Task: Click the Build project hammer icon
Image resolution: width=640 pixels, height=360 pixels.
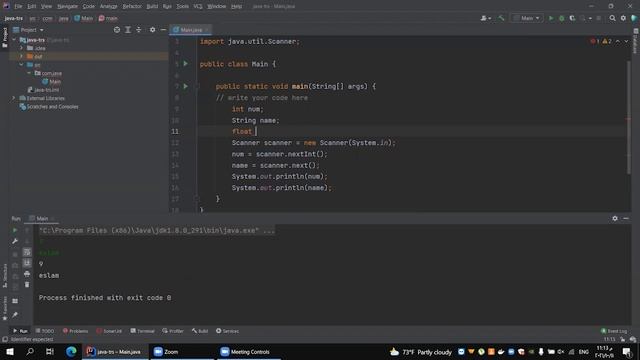Action: tap(501, 18)
